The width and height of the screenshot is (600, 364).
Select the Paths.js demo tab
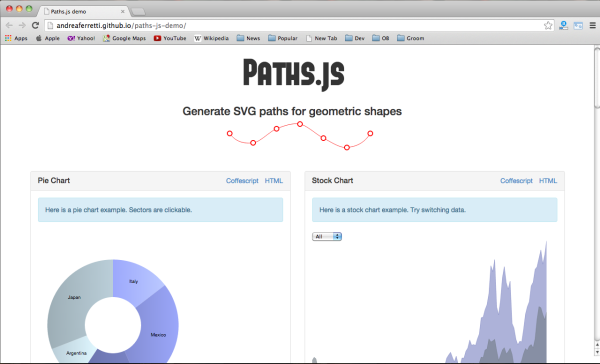point(83,11)
